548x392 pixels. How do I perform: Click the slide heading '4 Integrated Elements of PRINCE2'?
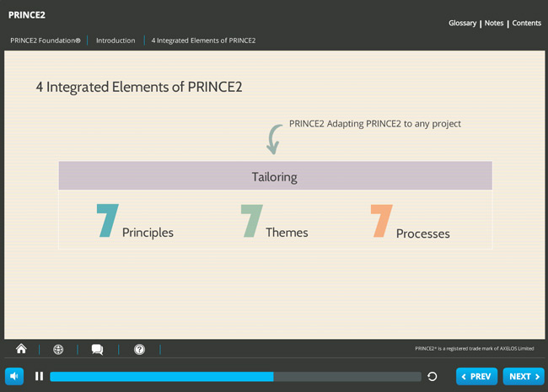click(x=139, y=87)
